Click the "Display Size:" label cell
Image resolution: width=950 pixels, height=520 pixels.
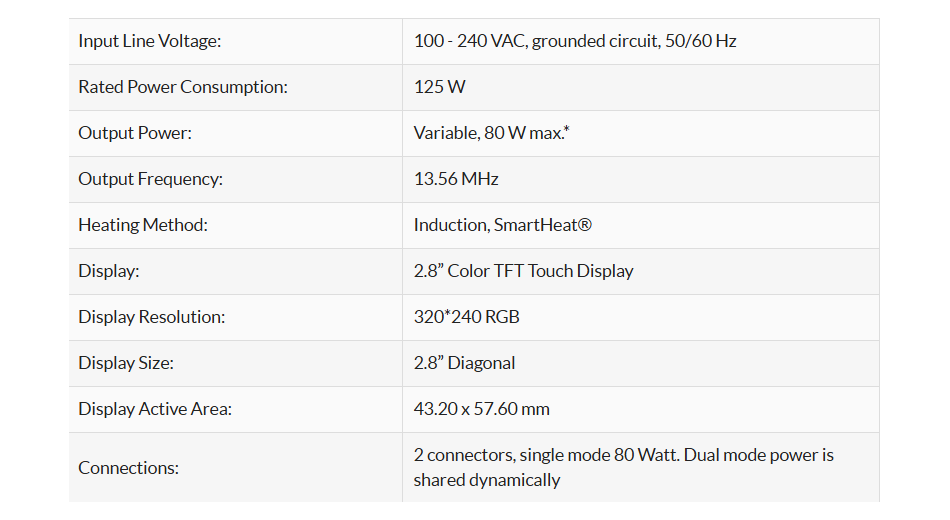click(126, 363)
